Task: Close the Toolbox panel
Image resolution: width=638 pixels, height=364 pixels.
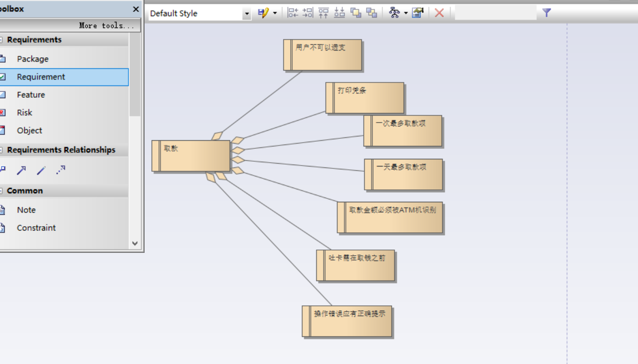Action: [x=136, y=9]
